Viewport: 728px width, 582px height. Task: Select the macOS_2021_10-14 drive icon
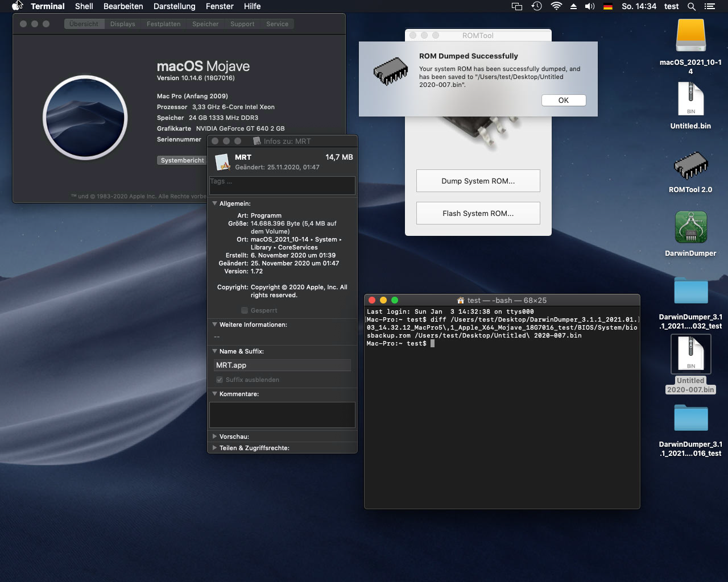coord(690,36)
